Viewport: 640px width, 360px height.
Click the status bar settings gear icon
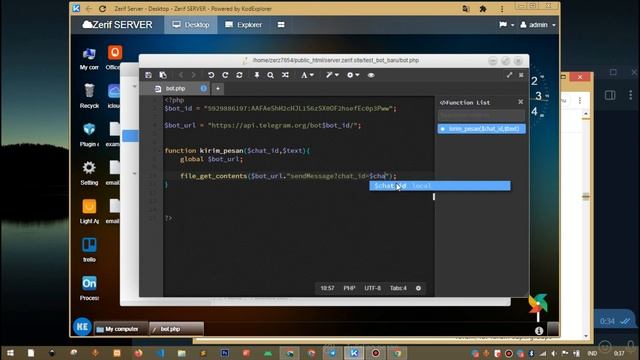(x=418, y=288)
